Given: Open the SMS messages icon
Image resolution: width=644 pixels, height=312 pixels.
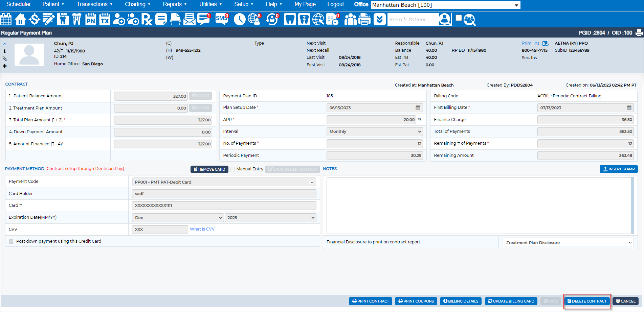Looking at the screenshot, I should point(222,19).
